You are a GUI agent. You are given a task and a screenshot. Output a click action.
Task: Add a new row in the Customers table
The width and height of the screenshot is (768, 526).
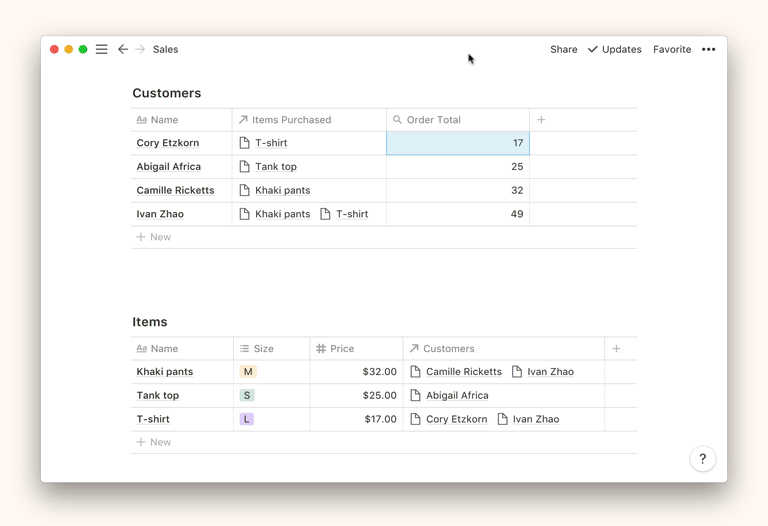(154, 237)
